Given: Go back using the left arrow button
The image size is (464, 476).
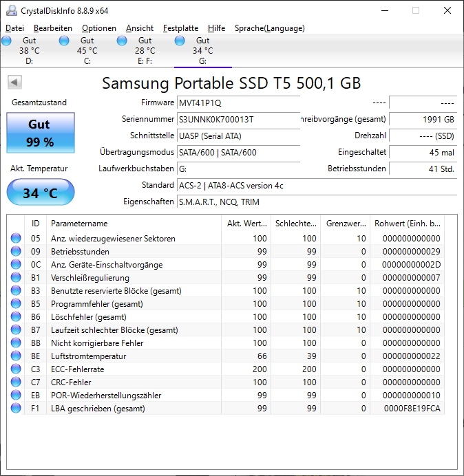Looking at the screenshot, I should tap(14, 82).
